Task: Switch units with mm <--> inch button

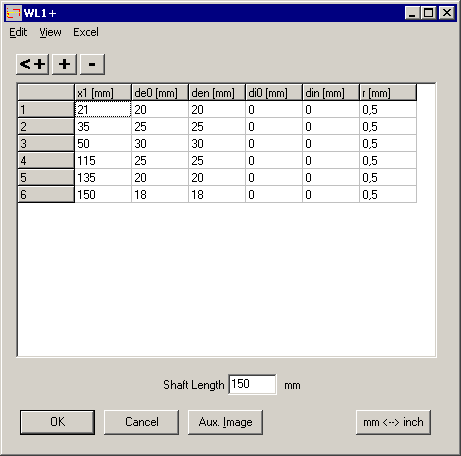Action: tap(393, 422)
